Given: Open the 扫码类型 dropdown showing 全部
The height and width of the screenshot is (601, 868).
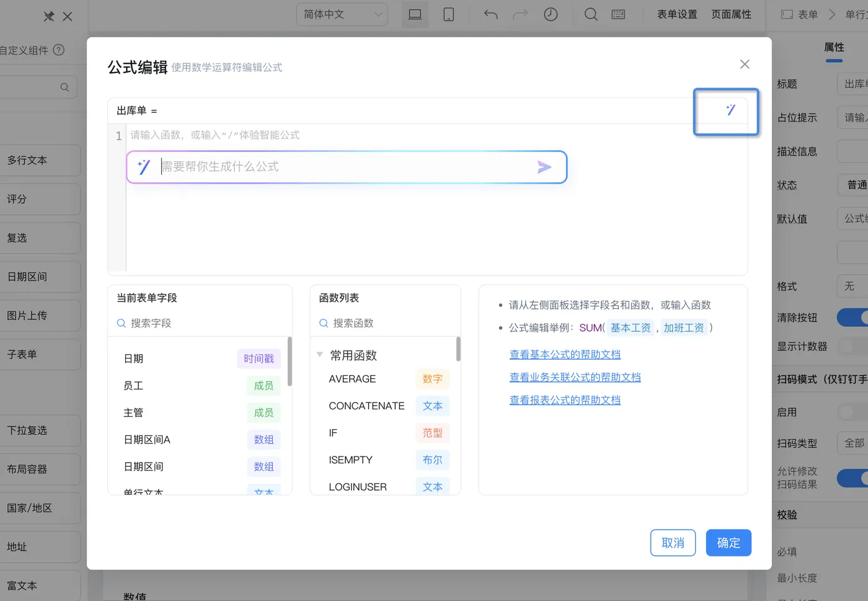Looking at the screenshot, I should (x=853, y=443).
